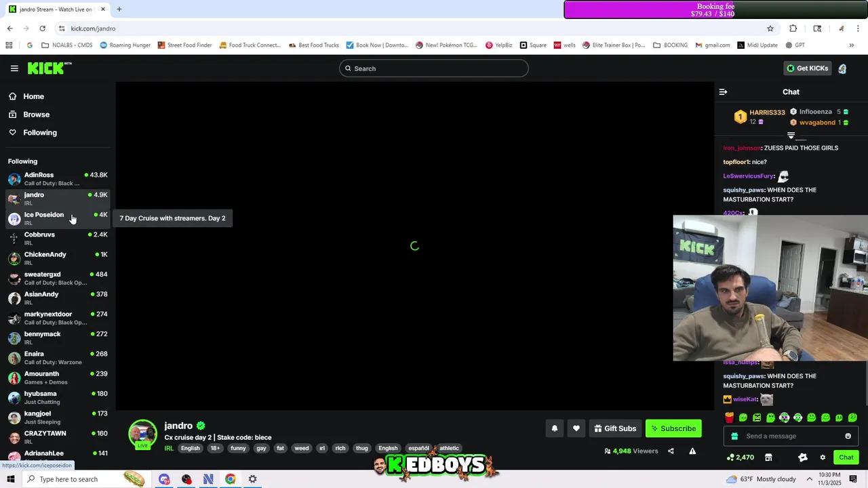Click the Gift Subs button

pos(615,428)
